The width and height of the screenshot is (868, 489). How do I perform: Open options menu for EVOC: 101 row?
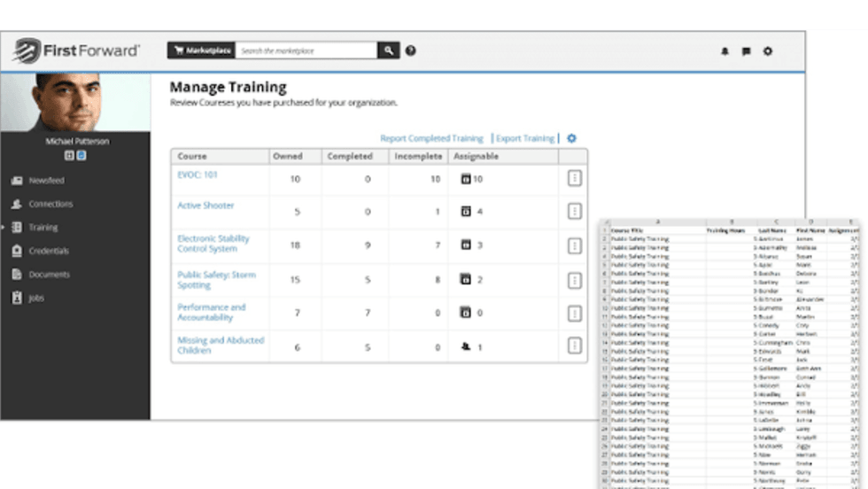coord(574,179)
